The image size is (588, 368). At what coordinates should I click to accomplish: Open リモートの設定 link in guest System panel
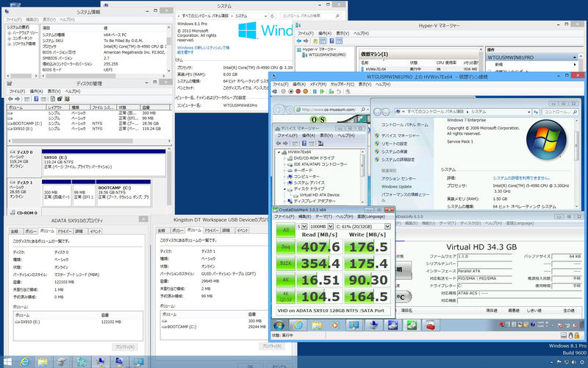tap(394, 144)
